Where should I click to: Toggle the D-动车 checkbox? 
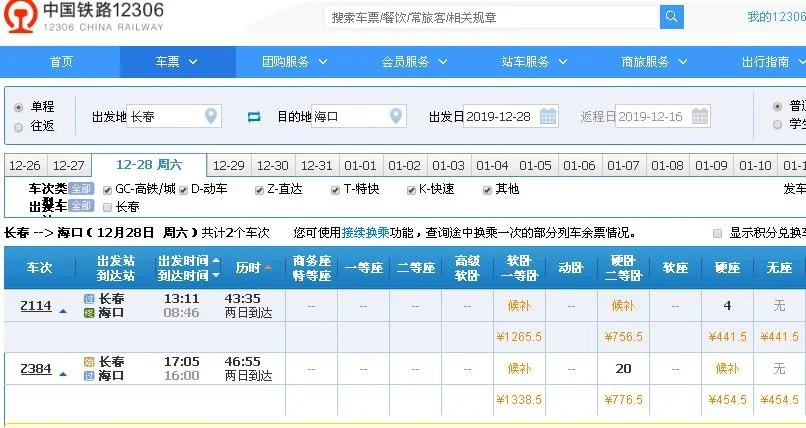pyautogui.click(x=184, y=191)
